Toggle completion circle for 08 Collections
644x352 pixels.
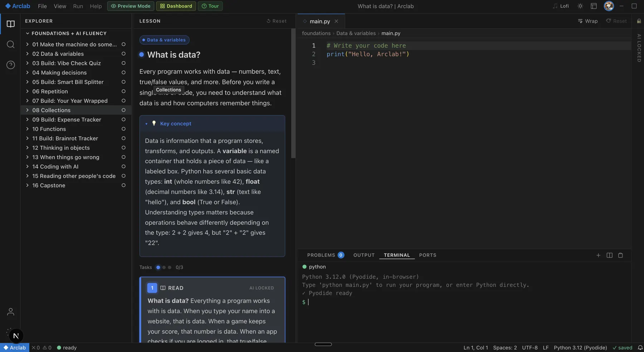123,110
